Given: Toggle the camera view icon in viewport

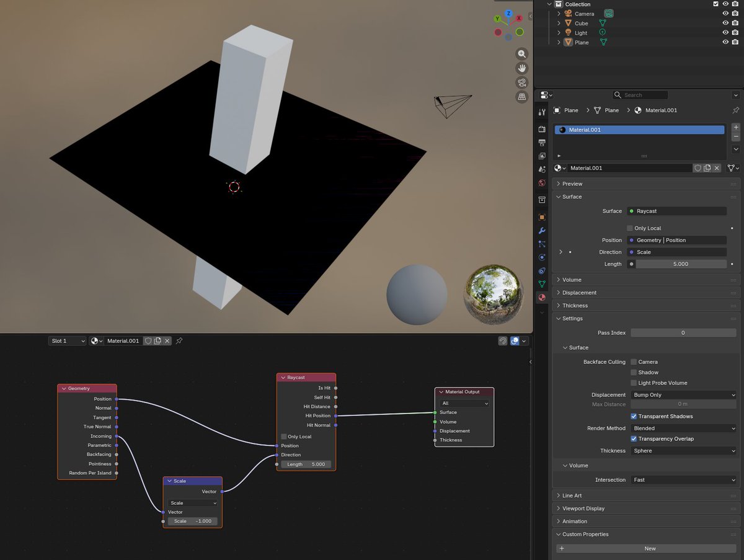Looking at the screenshot, I should coord(522,82).
